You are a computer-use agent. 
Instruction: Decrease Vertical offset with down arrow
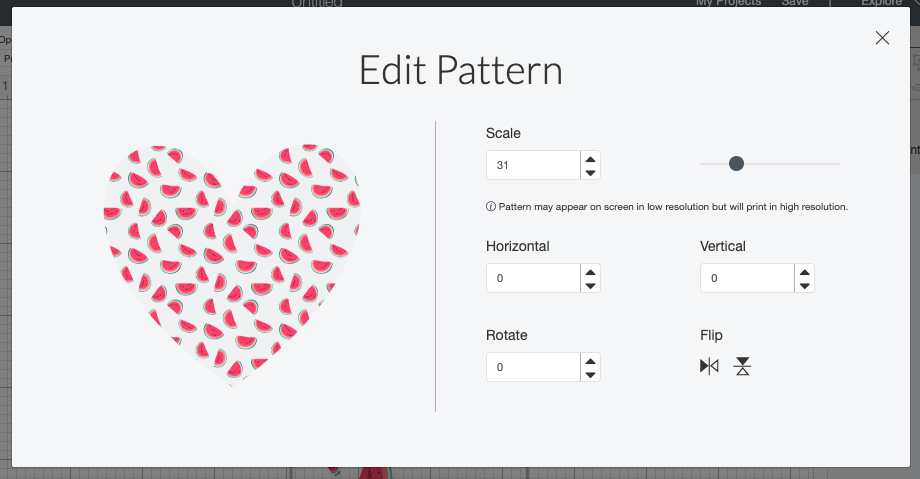(804, 286)
